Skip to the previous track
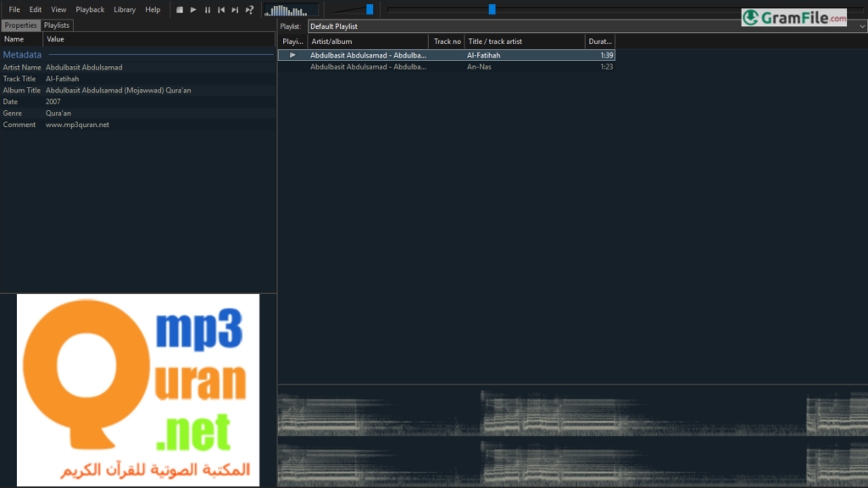Viewport: 868px width, 488px height. (221, 9)
